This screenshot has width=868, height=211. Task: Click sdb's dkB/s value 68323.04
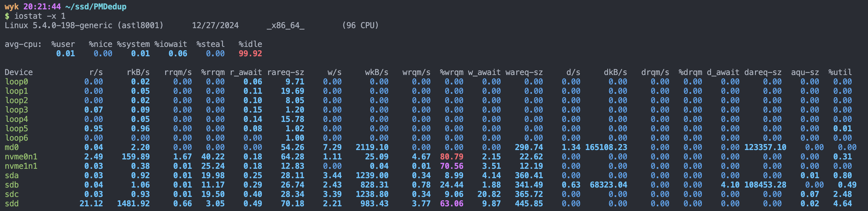pyautogui.click(x=609, y=185)
